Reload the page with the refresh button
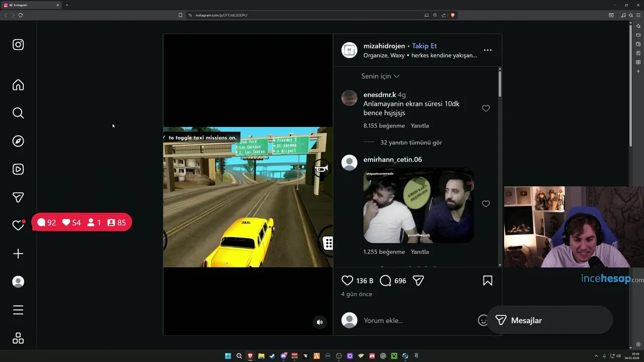Viewport: 644px width, 362px height. click(21, 15)
